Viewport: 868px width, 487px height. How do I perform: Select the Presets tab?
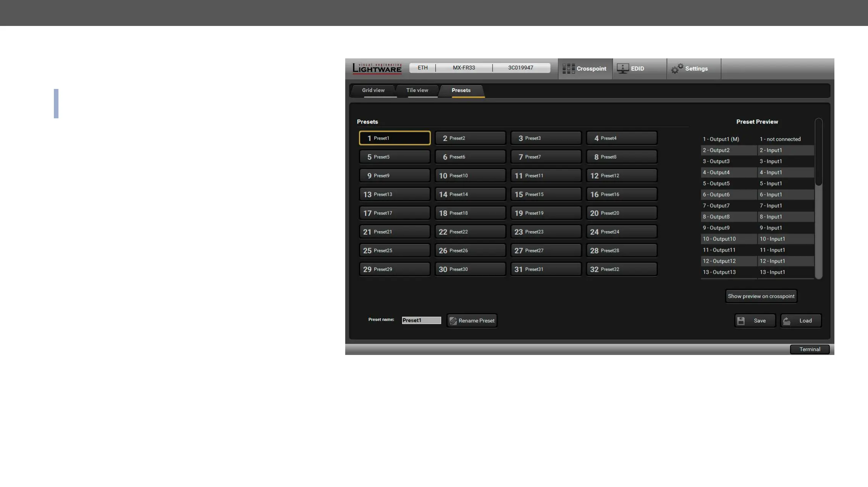461,90
